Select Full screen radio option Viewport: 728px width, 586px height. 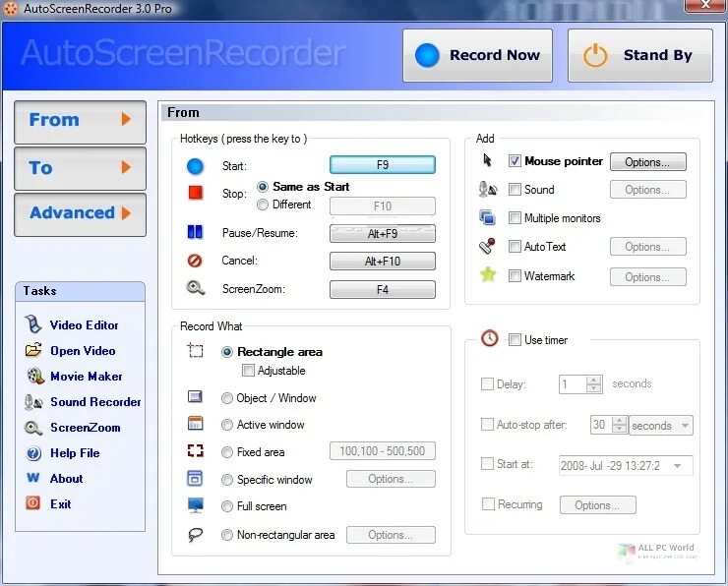click(x=226, y=506)
